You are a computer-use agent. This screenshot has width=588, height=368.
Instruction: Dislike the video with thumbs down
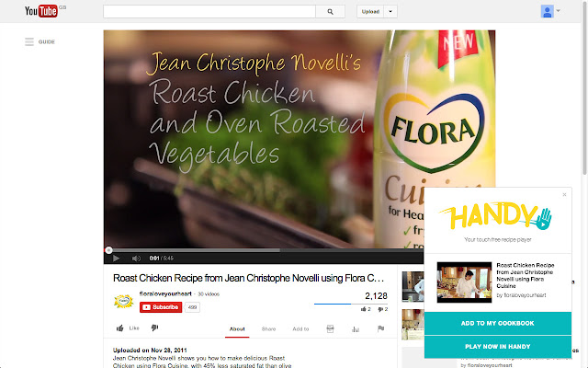(154, 328)
